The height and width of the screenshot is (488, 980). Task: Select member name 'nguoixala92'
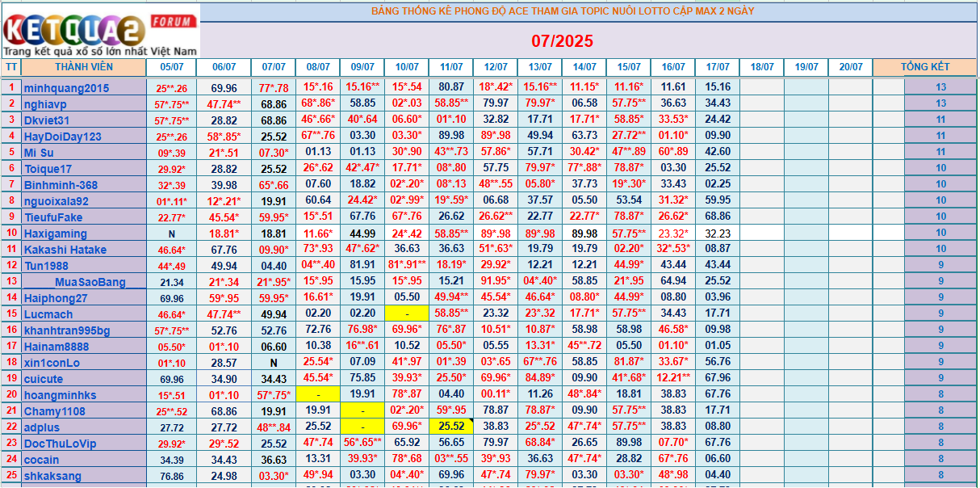click(57, 201)
